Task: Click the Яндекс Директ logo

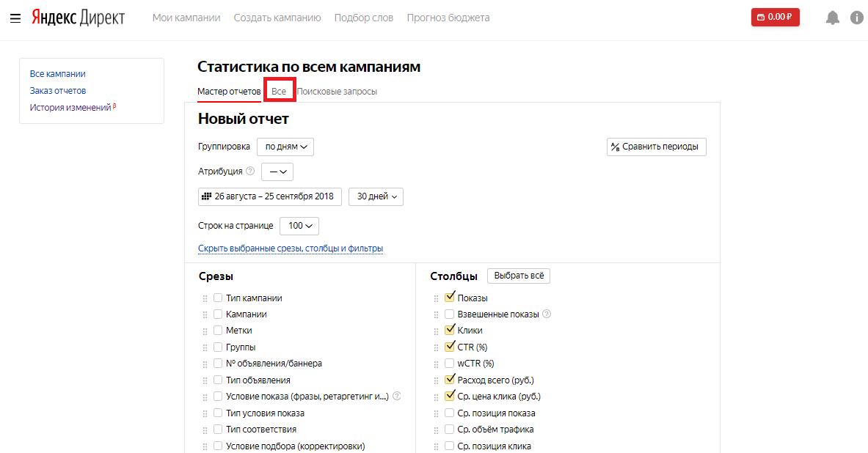Action: [78, 18]
